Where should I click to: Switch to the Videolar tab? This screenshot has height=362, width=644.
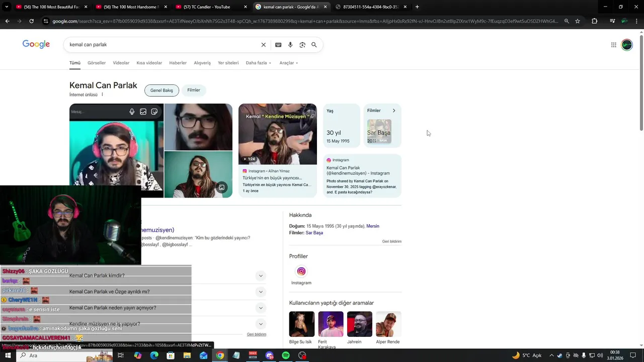(121, 63)
